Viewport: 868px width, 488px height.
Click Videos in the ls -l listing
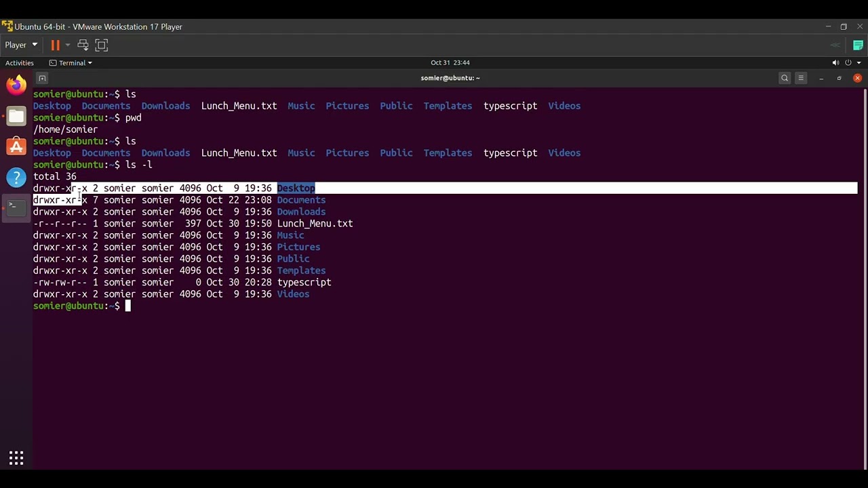click(x=293, y=294)
